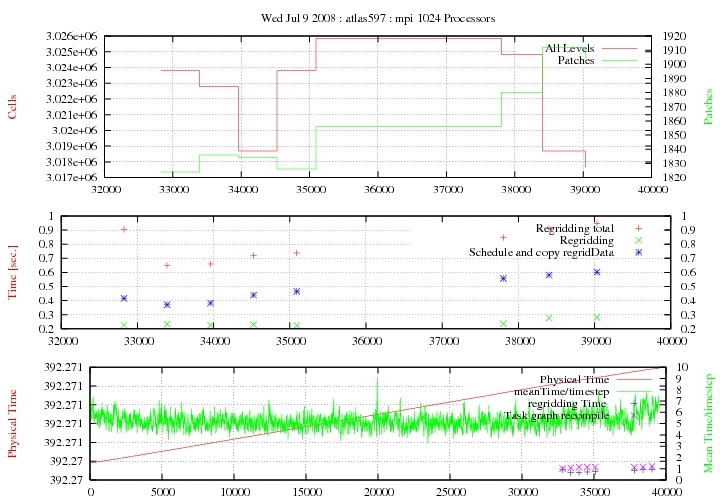Click the '10000' x-axis tick label

pos(235,493)
